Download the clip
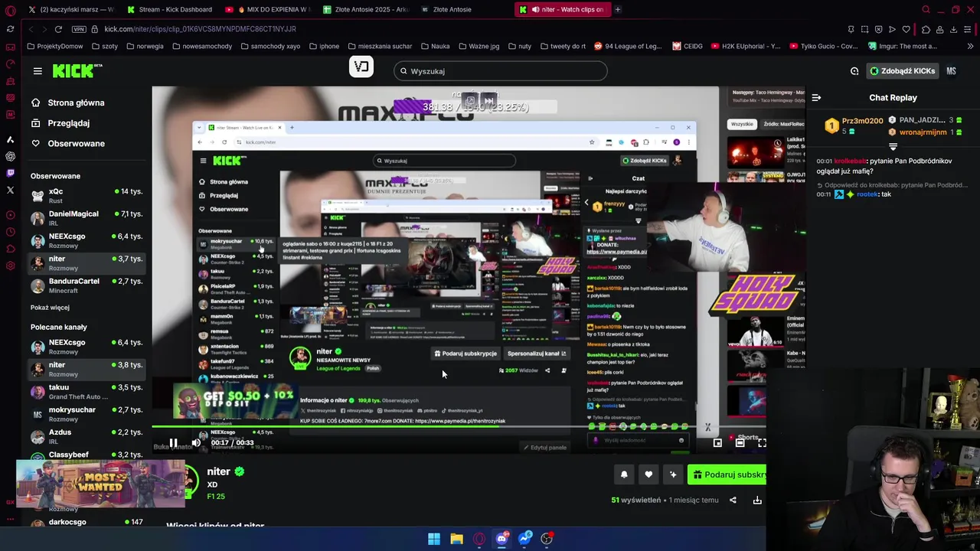 point(757,500)
